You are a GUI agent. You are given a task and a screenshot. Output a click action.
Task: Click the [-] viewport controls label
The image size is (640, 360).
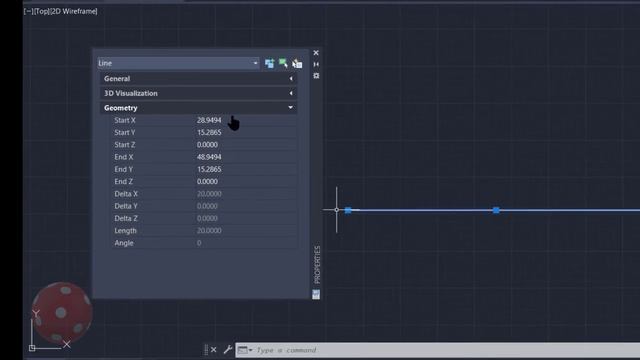coord(29,11)
